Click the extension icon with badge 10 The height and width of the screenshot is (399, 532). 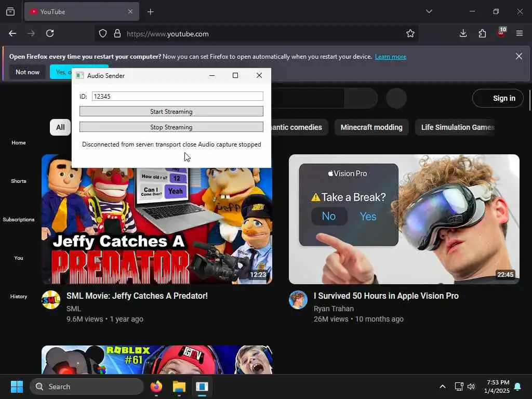[x=501, y=33]
